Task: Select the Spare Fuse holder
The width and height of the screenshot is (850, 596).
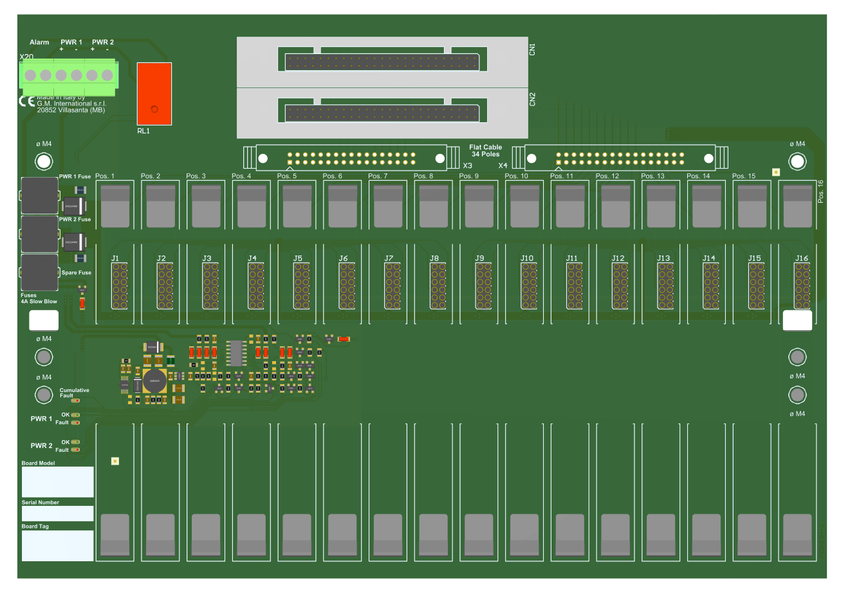Action: pyautogui.click(x=40, y=271)
